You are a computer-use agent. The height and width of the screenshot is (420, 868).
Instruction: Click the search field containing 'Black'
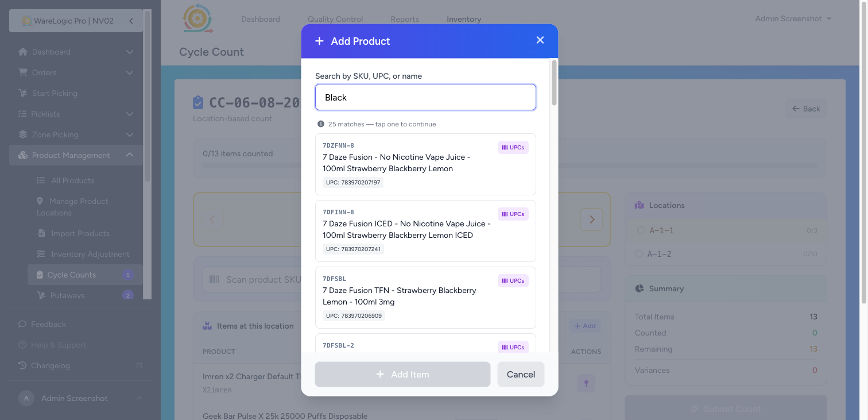tap(425, 97)
